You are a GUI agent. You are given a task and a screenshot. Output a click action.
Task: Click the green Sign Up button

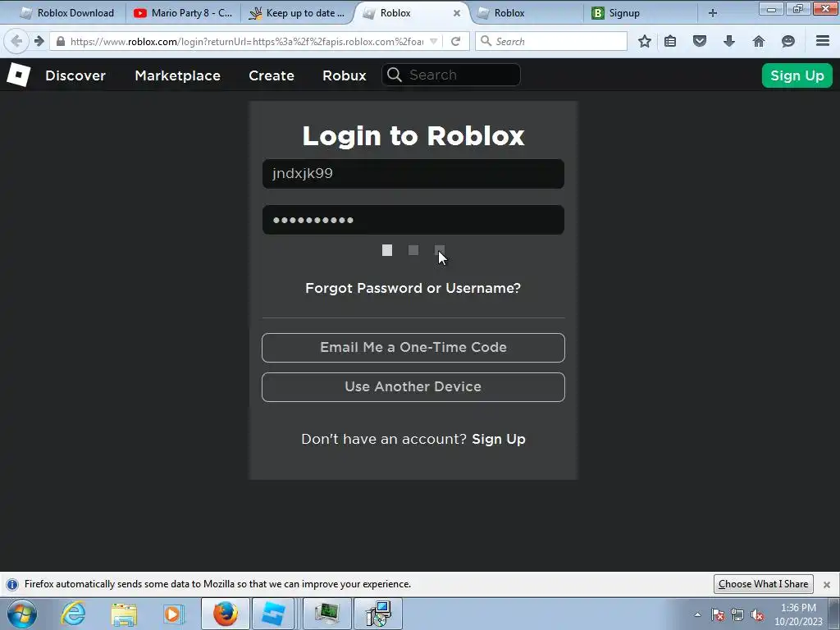(x=797, y=75)
